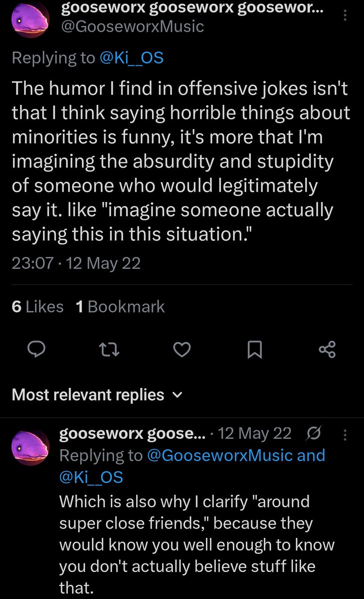Open the main tweet's profile avatar
This screenshot has height=599, width=364.
tap(31, 20)
